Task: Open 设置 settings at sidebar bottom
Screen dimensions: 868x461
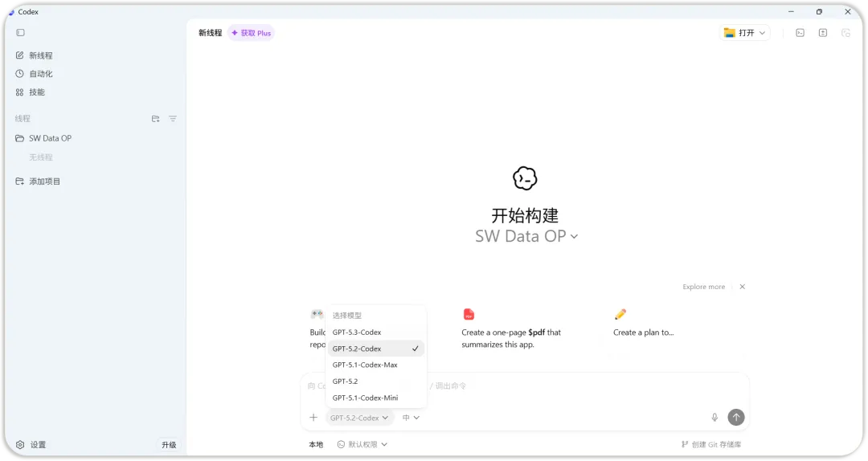Action: coord(31,445)
